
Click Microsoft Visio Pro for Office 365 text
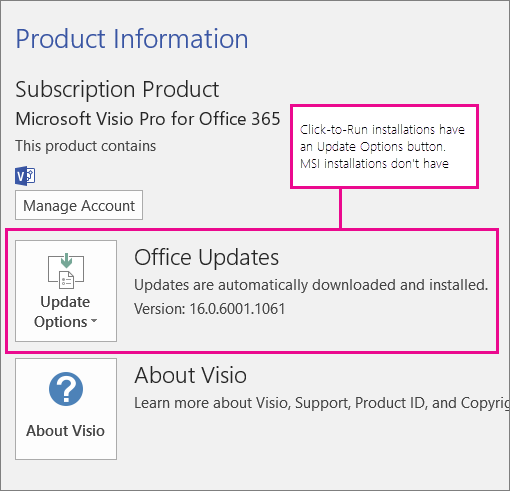148,119
